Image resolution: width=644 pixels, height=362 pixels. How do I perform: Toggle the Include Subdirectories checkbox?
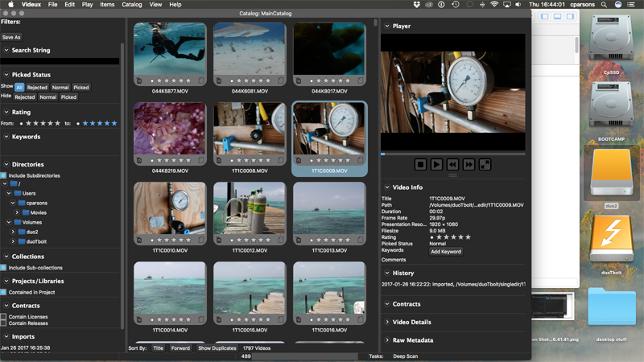(3, 175)
